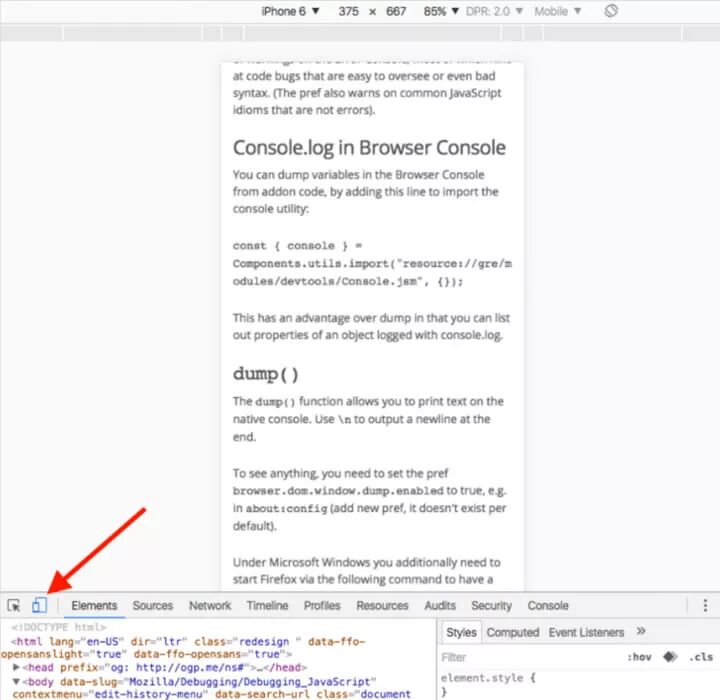Open the 85% zoom dropdown
720x700 pixels.
441,11
